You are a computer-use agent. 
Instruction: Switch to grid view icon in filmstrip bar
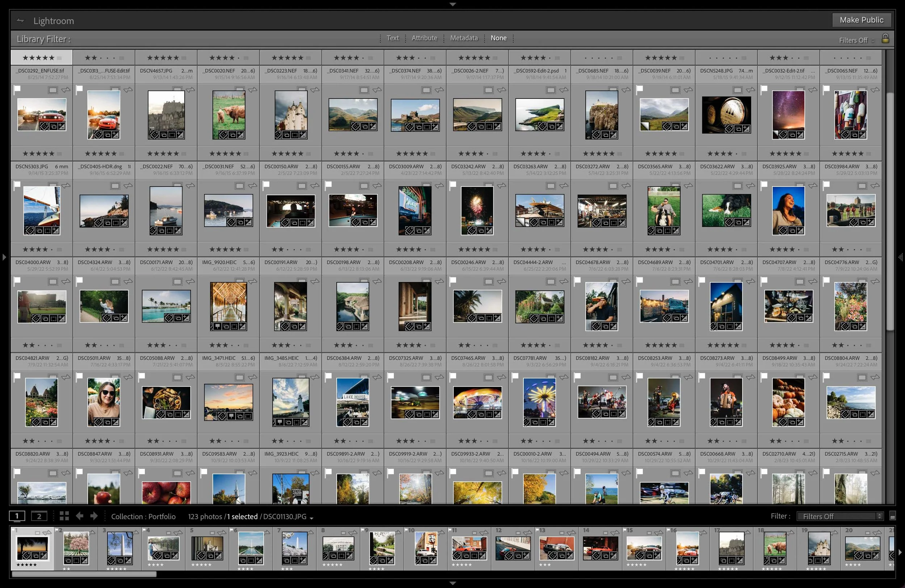(x=64, y=516)
